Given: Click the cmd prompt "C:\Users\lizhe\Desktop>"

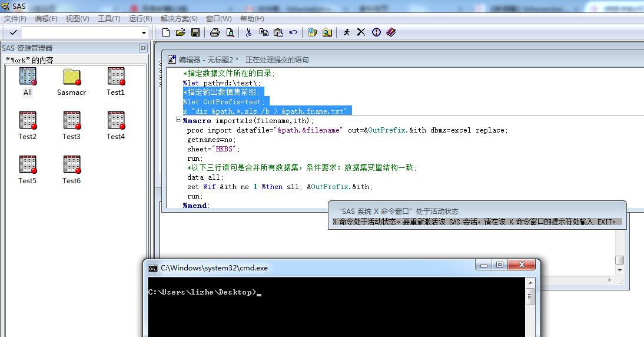Looking at the screenshot, I should (x=202, y=292).
